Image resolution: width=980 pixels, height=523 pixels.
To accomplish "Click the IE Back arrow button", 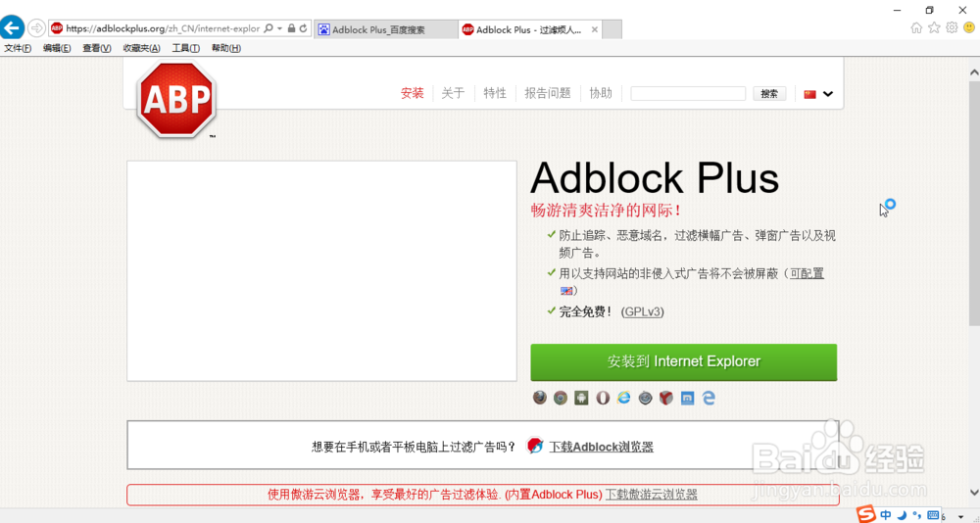I will [x=11, y=28].
